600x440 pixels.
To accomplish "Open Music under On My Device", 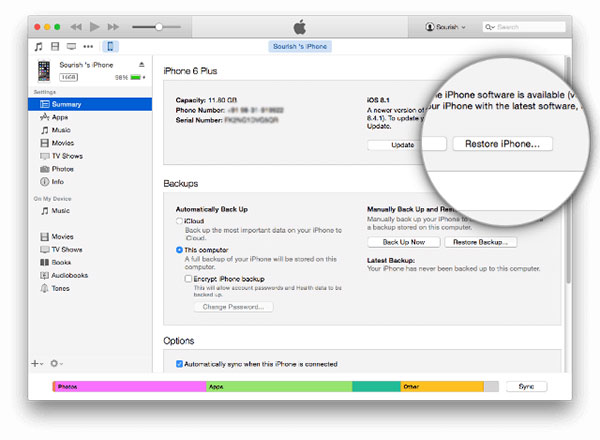I will coord(90,211).
